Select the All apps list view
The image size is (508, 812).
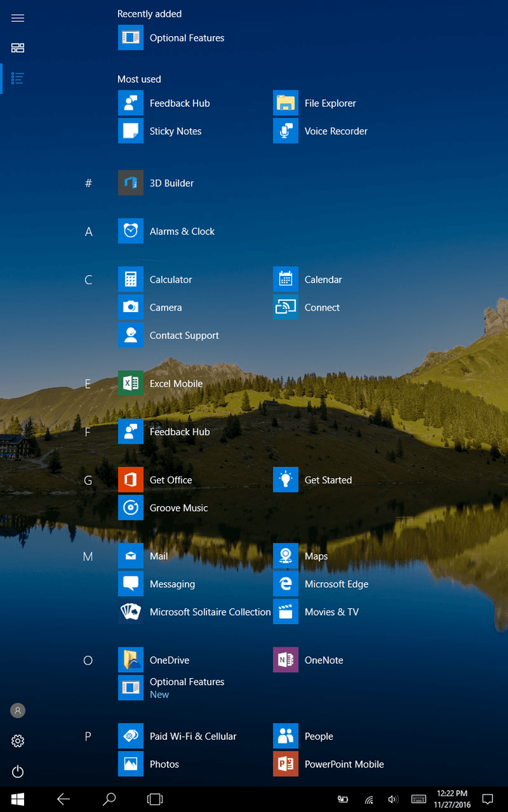coord(17,78)
